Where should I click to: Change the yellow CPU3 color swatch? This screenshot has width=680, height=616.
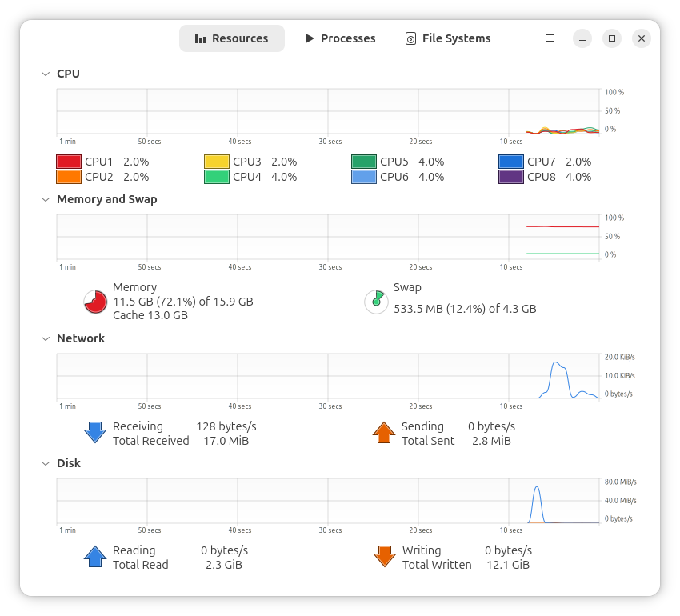click(x=217, y=162)
